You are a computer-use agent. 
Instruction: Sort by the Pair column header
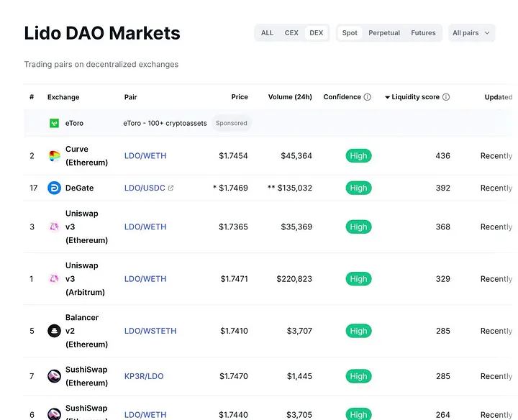(x=130, y=97)
